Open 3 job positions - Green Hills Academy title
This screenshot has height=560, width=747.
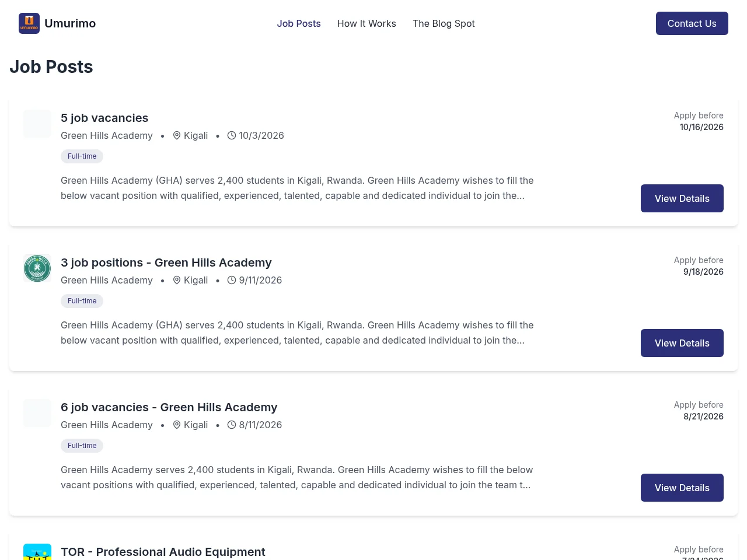coord(166,262)
